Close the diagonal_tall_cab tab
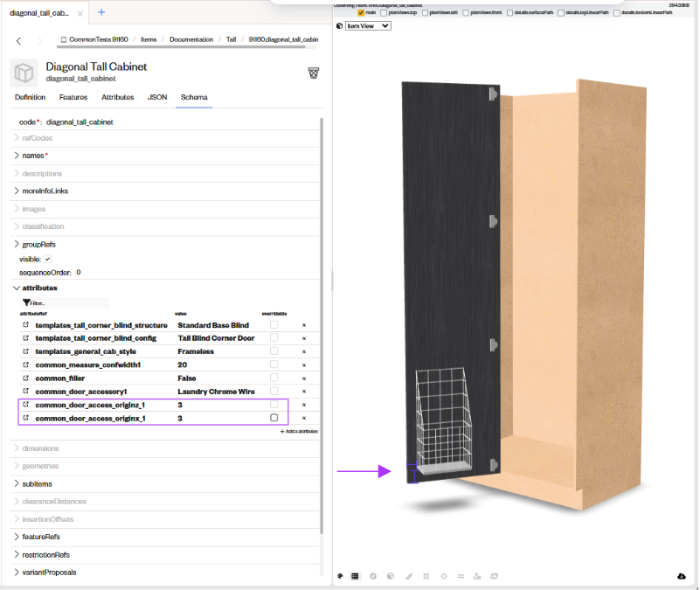Image resolution: width=700 pixels, height=590 pixels. (x=80, y=13)
